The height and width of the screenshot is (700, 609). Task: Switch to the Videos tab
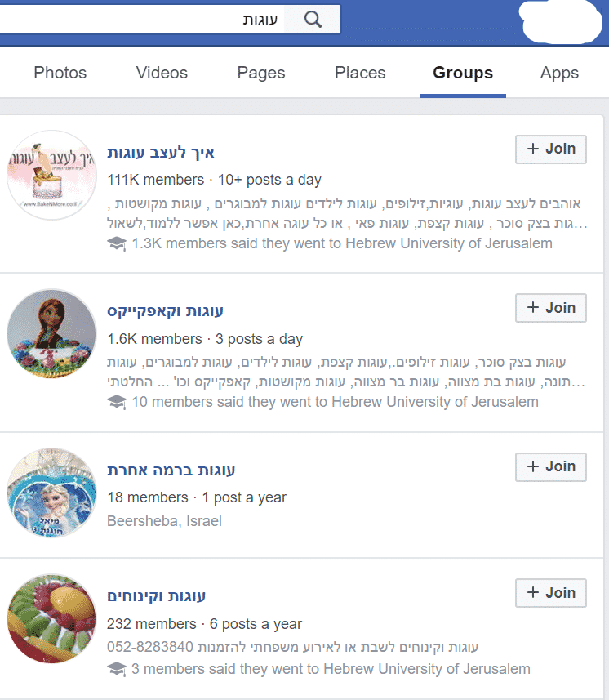[x=162, y=73]
